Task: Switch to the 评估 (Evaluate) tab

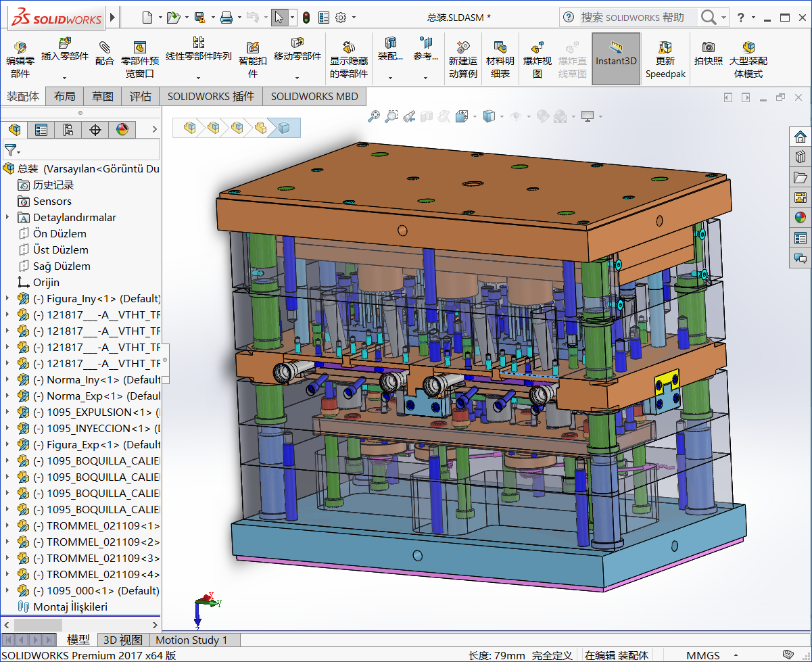Action: [x=141, y=97]
